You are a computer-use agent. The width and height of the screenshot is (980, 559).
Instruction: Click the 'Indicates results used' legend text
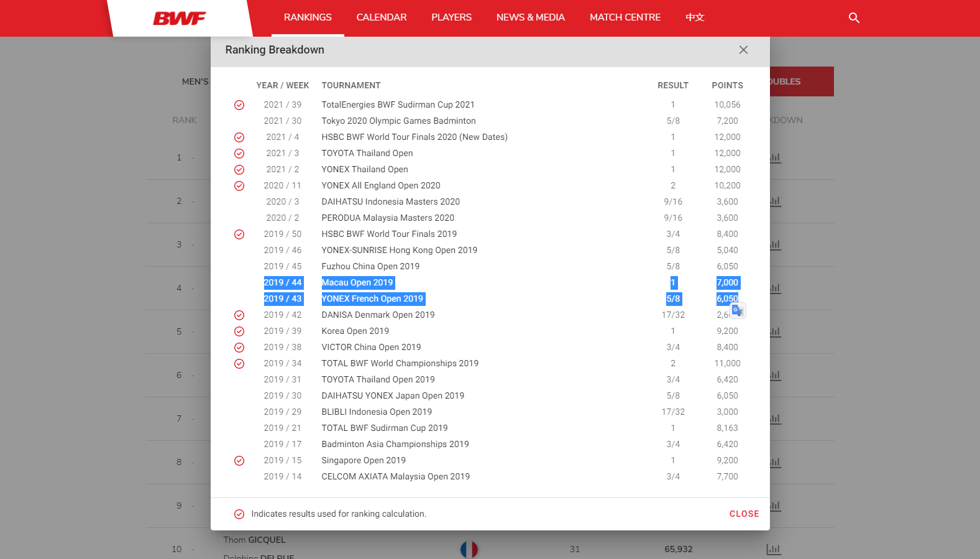(339, 514)
